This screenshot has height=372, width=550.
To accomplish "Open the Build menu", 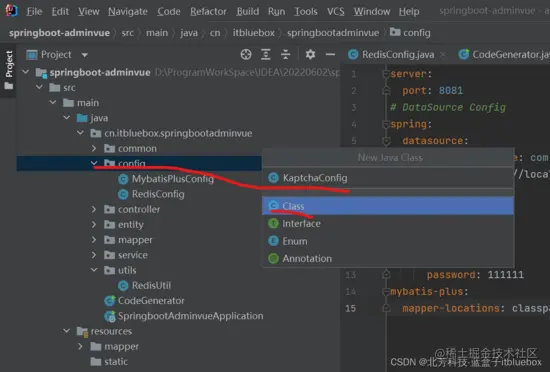I will click(248, 12).
